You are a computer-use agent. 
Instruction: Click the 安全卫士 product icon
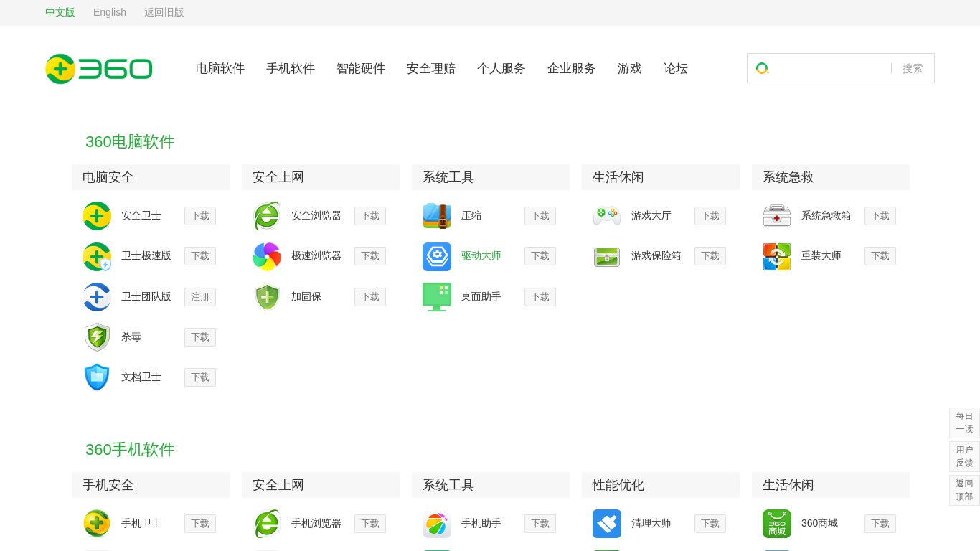(97, 216)
